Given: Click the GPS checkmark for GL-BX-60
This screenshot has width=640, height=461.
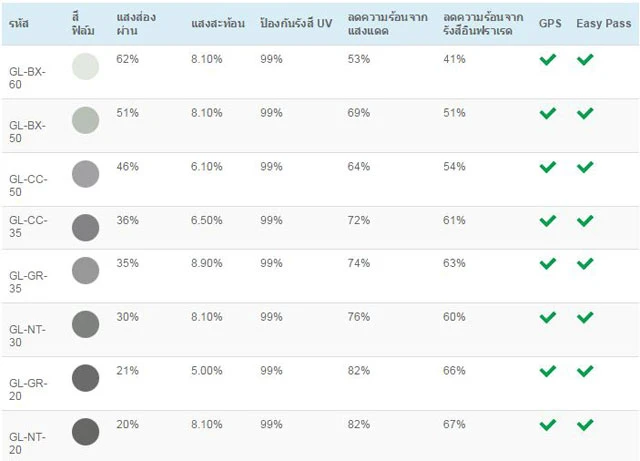Looking at the screenshot, I should point(547,60).
